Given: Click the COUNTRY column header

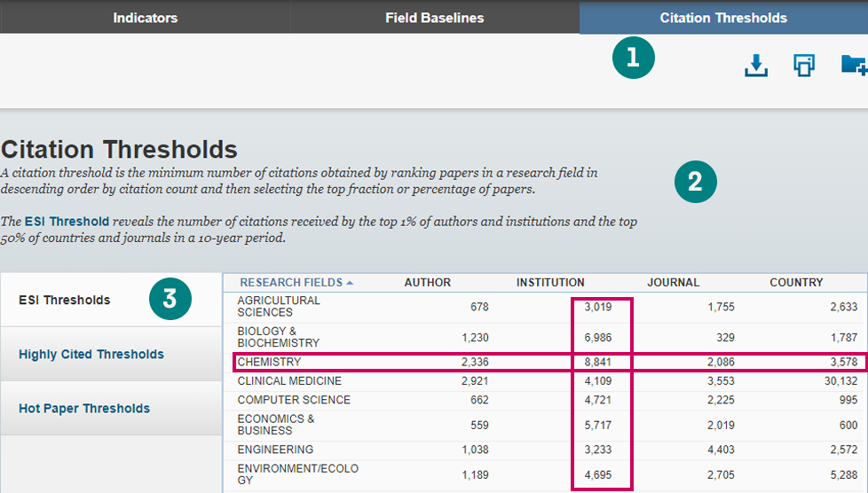Looking at the screenshot, I should click(x=796, y=282).
